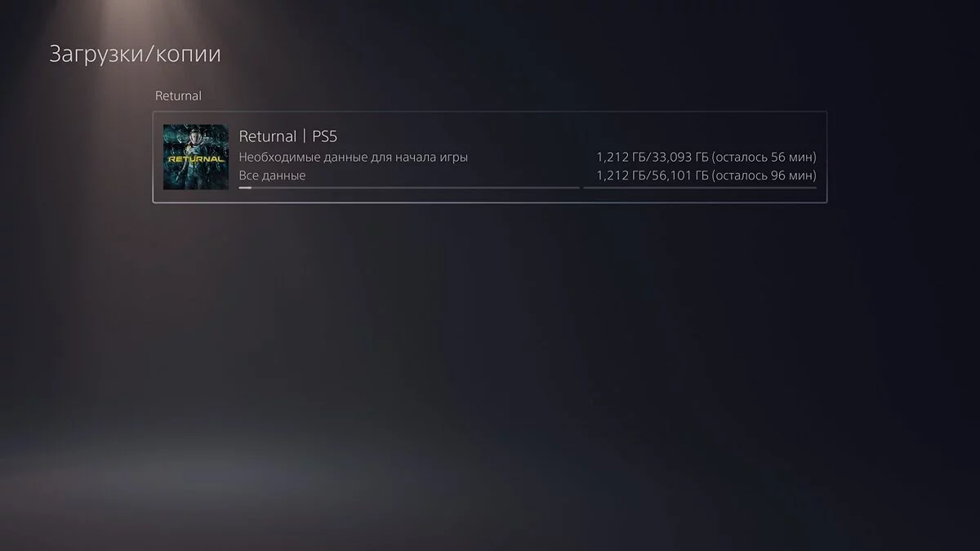Click the 1,212 ГБ/33,093 ГБ size readout
The width and height of the screenshot is (980, 551).
(x=653, y=157)
